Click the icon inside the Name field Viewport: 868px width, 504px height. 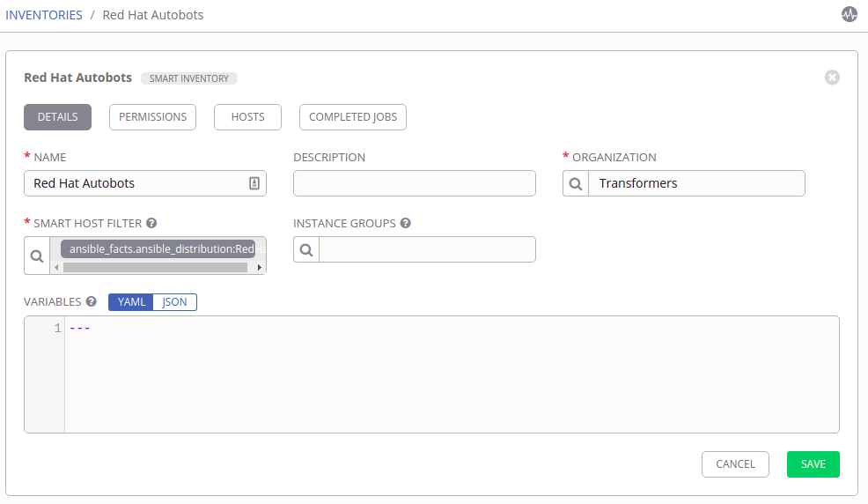[x=254, y=183]
